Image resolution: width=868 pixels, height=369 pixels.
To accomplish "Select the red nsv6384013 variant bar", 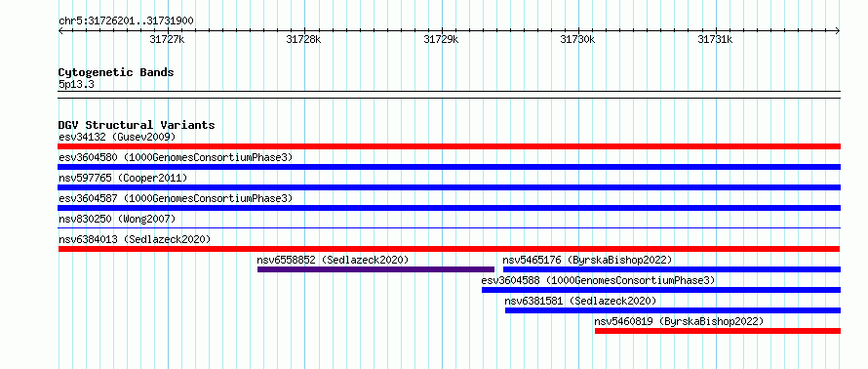I will [449, 249].
